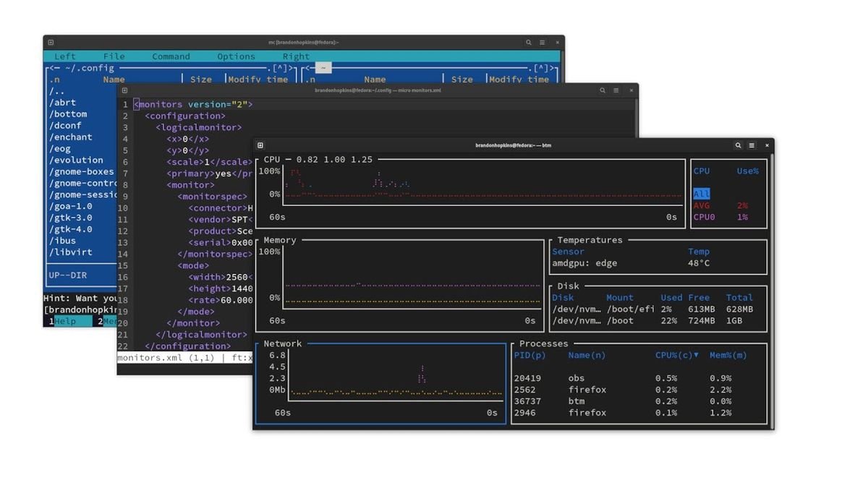Open the hamburger menu of the micro editor window
The image size is (868, 488).
click(x=617, y=90)
